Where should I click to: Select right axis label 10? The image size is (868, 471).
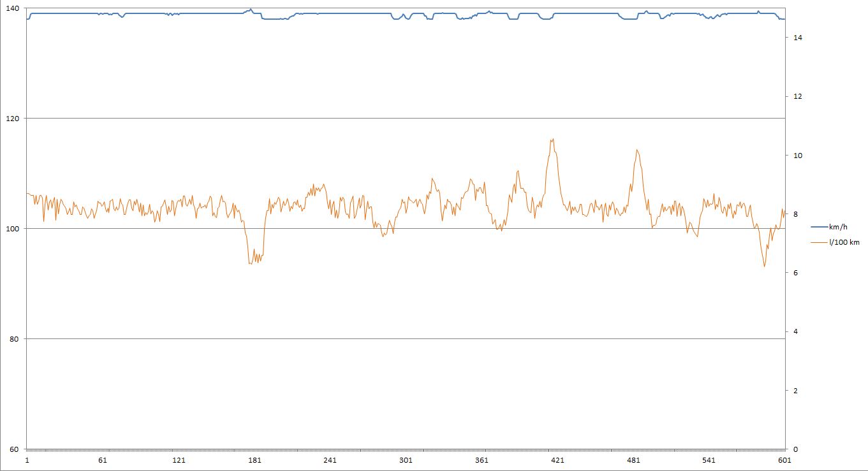tap(797, 156)
